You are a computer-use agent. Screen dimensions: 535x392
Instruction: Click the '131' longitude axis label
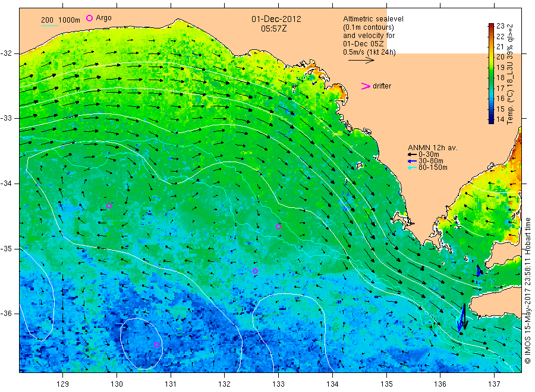pos(171,384)
